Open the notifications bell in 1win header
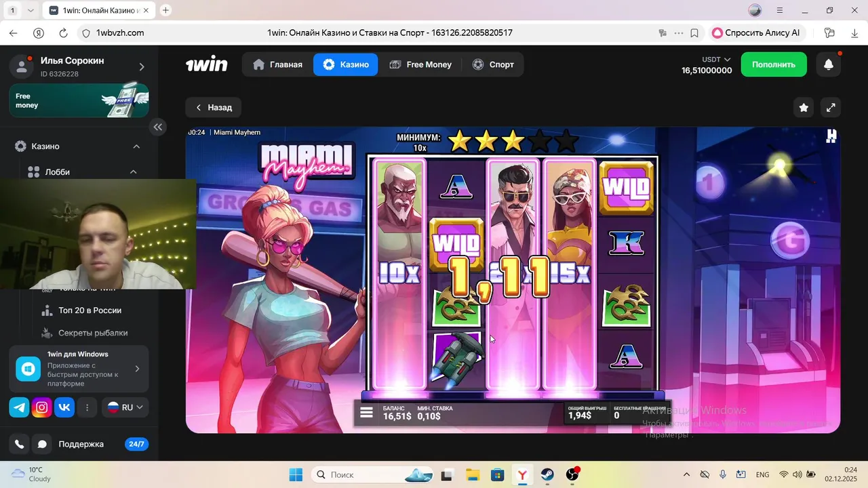Viewport: 868px width, 488px height. click(x=829, y=64)
